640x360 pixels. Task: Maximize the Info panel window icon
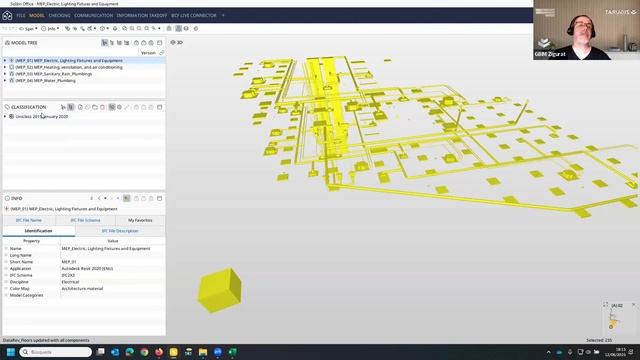(x=160, y=198)
